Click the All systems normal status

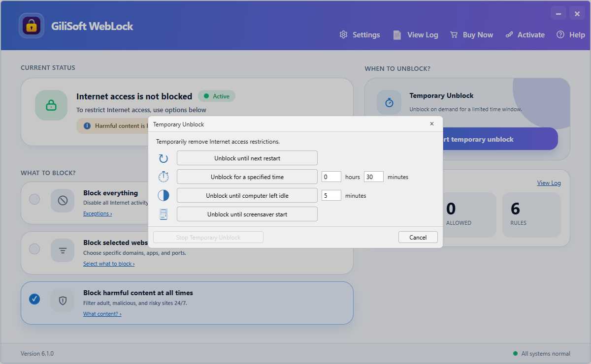coord(546,354)
